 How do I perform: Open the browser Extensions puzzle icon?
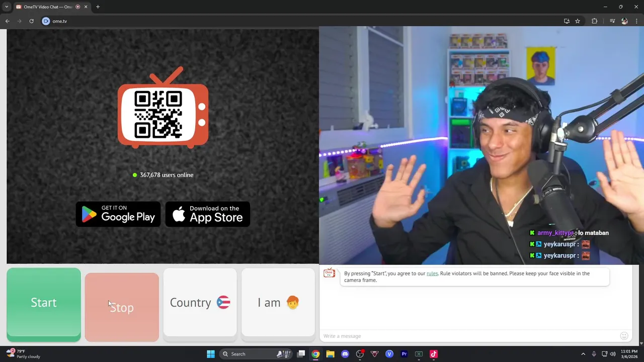[x=594, y=21]
